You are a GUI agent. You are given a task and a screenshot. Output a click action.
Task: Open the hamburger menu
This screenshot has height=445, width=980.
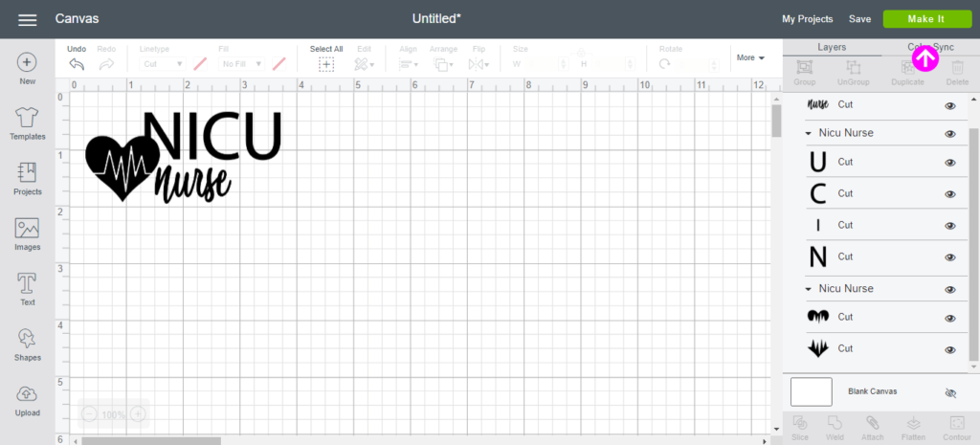click(x=28, y=19)
